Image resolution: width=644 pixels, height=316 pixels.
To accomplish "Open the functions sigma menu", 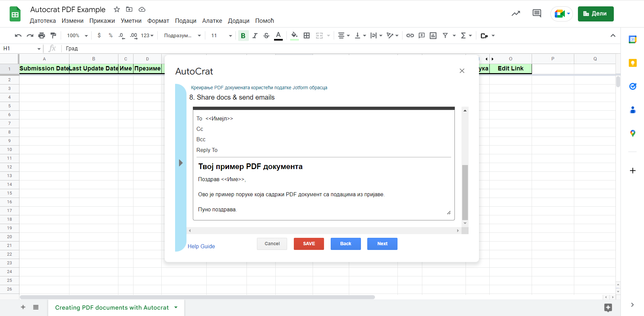I will coord(466,36).
